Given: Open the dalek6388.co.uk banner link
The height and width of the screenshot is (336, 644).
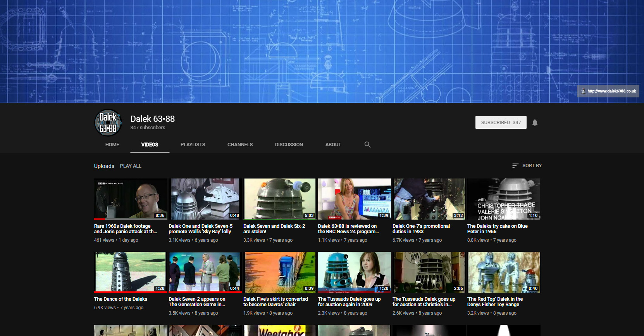Looking at the screenshot, I should point(608,91).
